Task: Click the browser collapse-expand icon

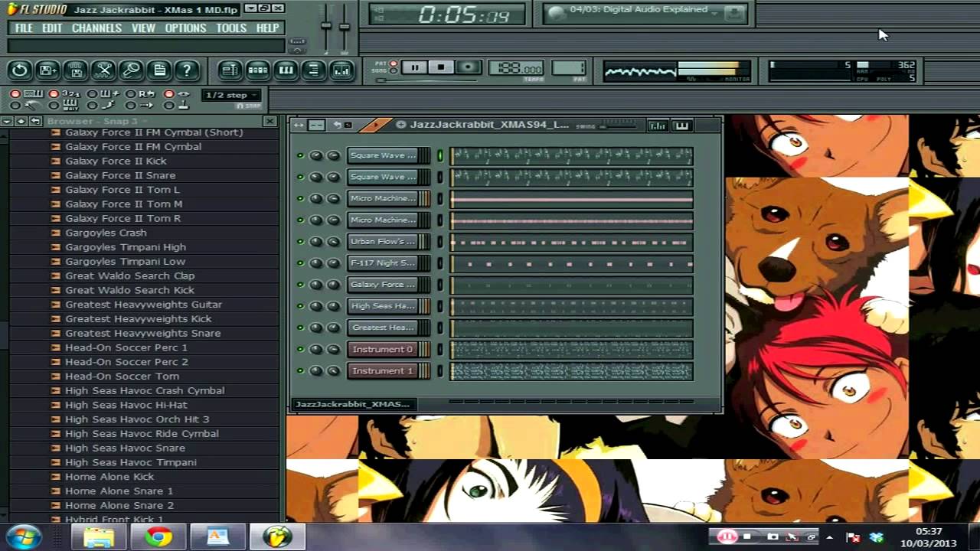Action: click(x=21, y=121)
